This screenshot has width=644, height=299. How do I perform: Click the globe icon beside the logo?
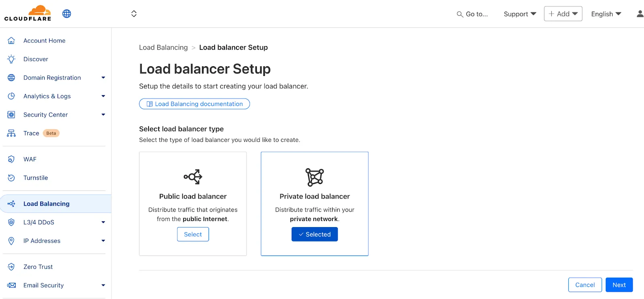pos(67,14)
